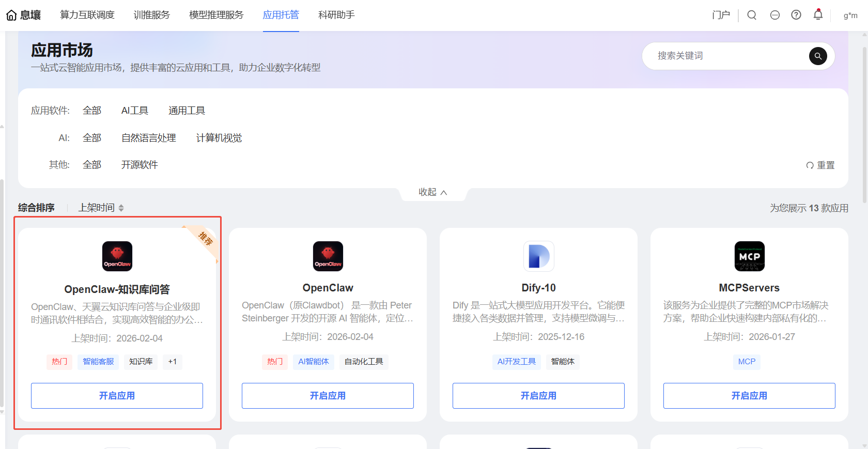868x449 pixels.
Task: Click the black search button in the keyword box
Action: coord(818,56)
